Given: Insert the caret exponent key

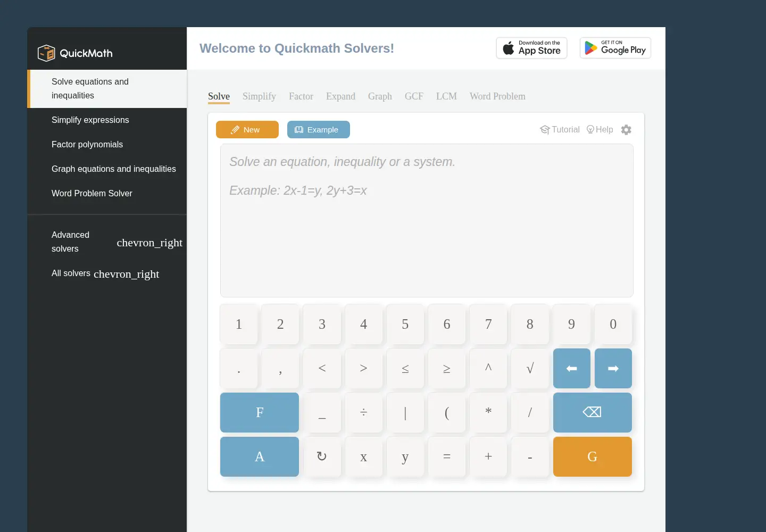Looking at the screenshot, I should (x=488, y=368).
